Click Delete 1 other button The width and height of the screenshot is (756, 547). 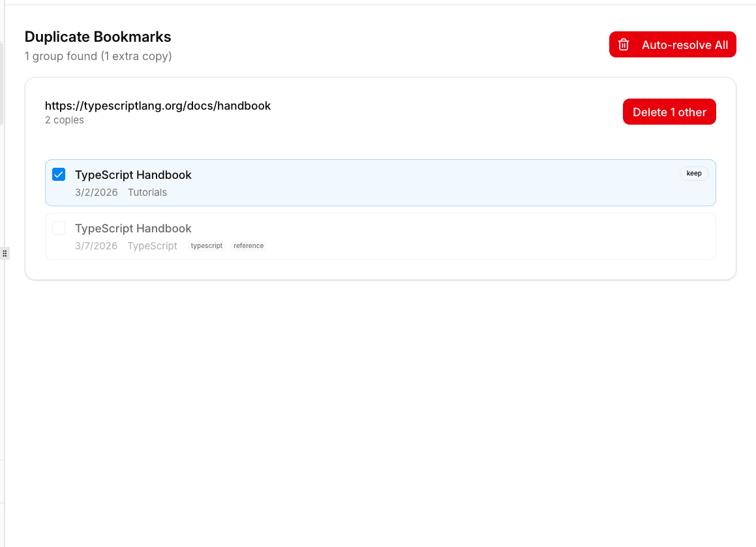click(x=669, y=112)
